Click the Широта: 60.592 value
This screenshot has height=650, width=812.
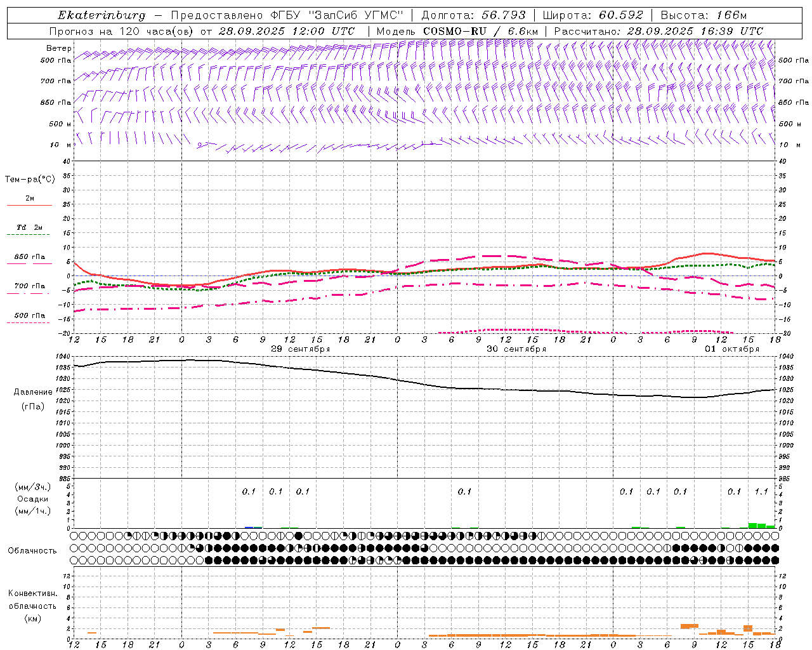(593, 15)
